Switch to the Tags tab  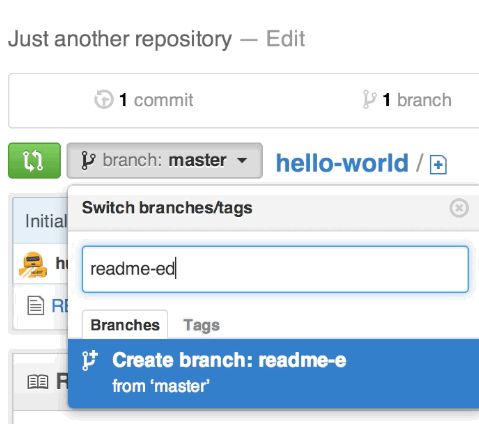tap(201, 325)
